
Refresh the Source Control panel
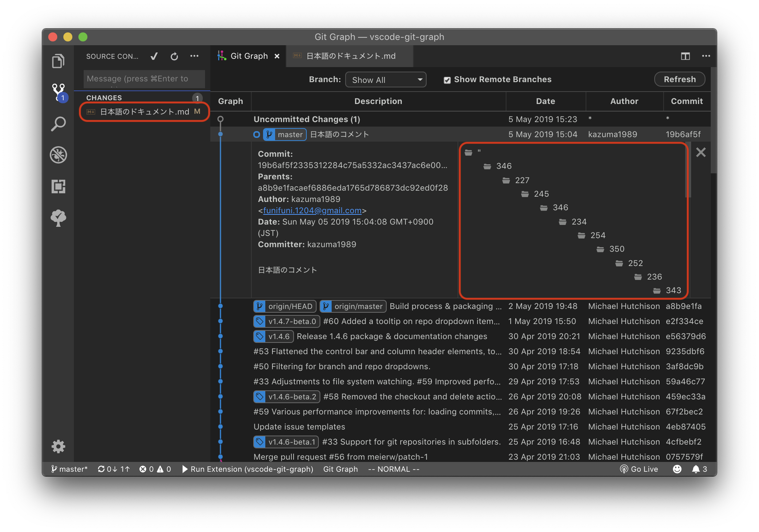(174, 56)
